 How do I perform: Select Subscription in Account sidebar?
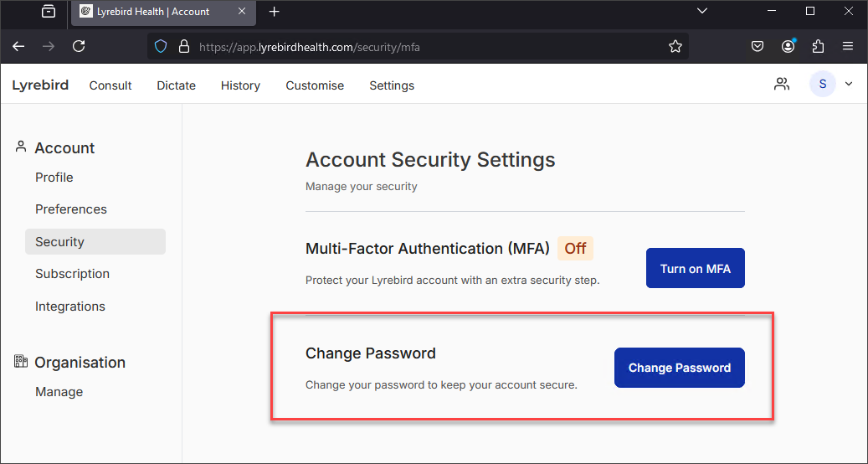pos(73,274)
